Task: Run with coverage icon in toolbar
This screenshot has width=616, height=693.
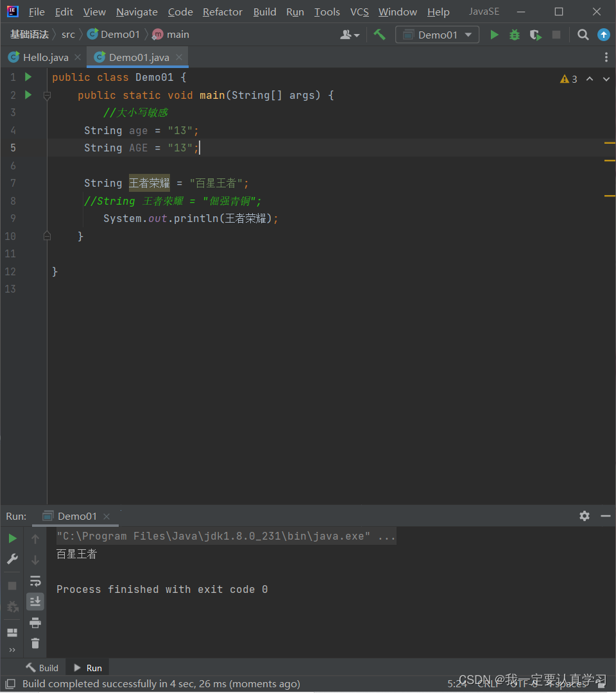Action: [536, 35]
